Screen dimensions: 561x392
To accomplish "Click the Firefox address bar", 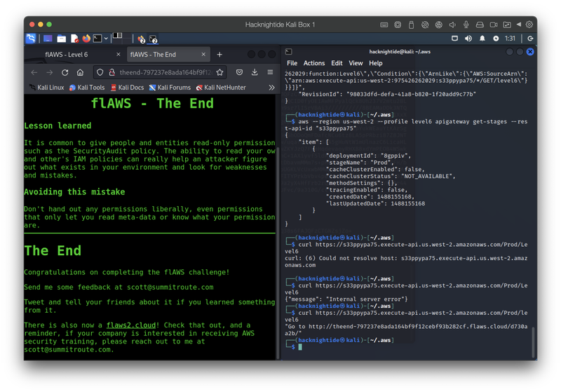I will [x=161, y=72].
